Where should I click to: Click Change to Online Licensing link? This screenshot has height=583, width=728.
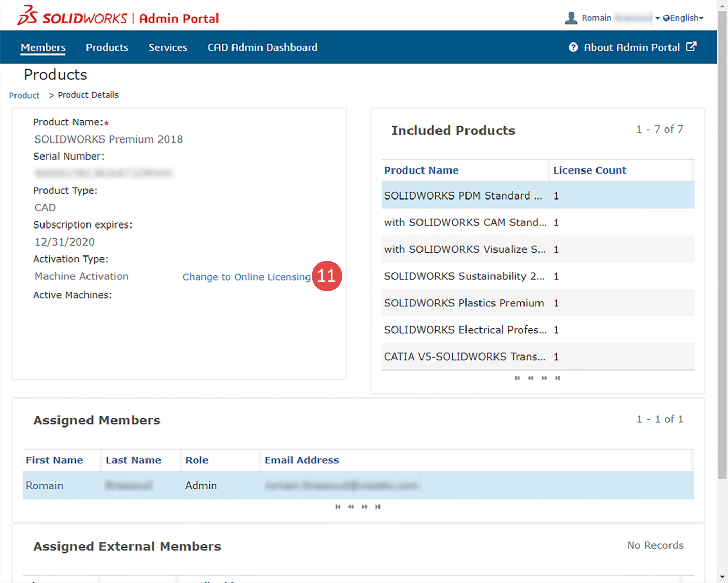pos(246,277)
